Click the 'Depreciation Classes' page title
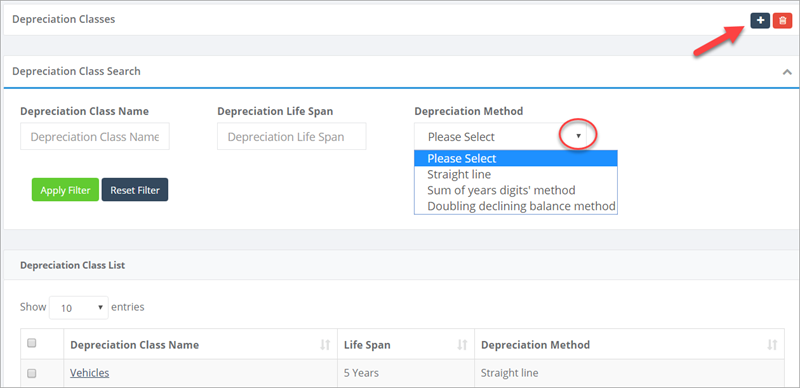800x388 pixels. pos(64,19)
